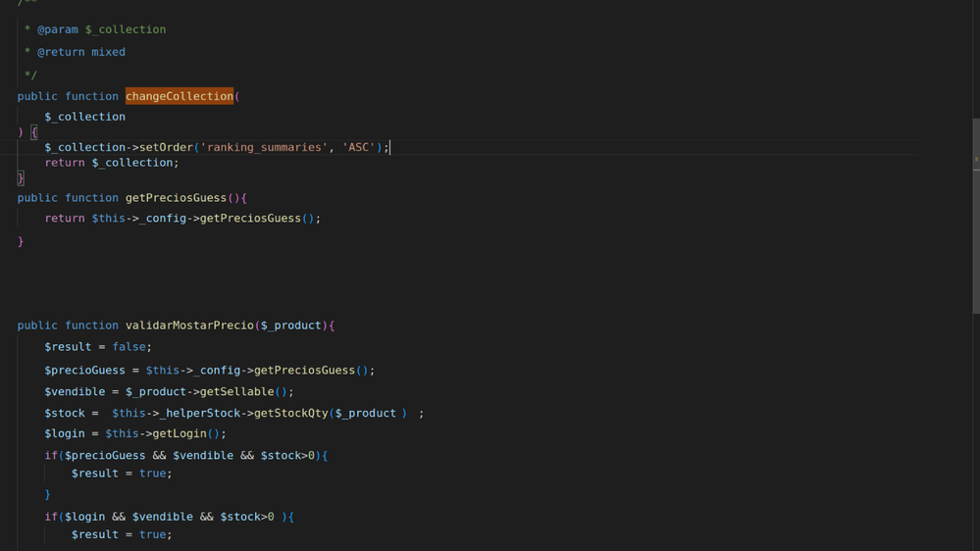Click the orange marker in overview ruler

tap(976, 160)
